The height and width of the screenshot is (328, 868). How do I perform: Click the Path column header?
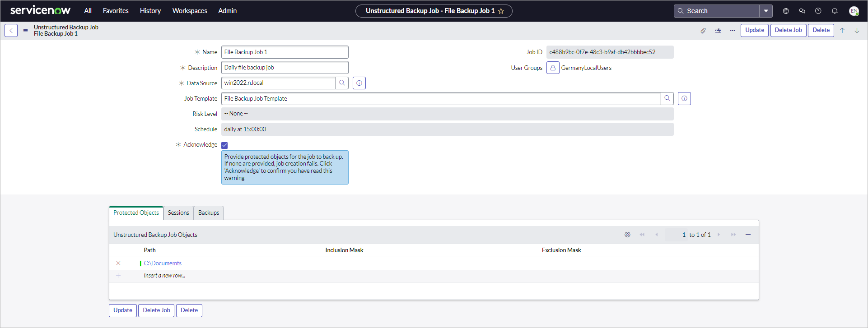click(x=149, y=250)
